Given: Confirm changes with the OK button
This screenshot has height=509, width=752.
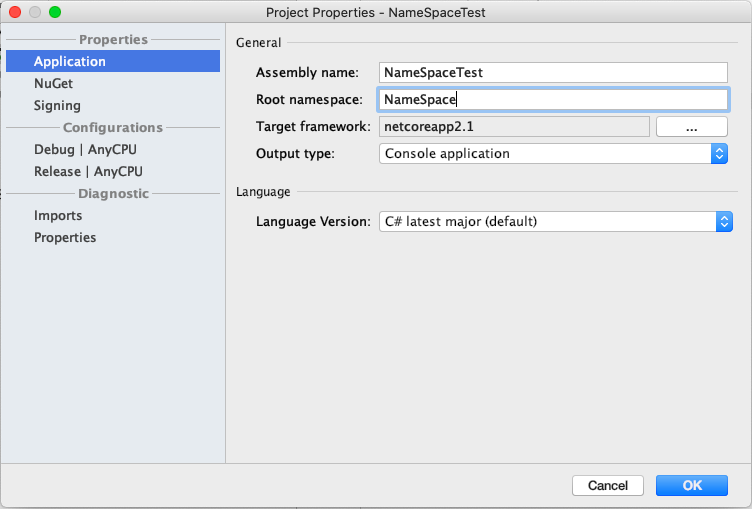Looking at the screenshot, I should coord(692,485).
